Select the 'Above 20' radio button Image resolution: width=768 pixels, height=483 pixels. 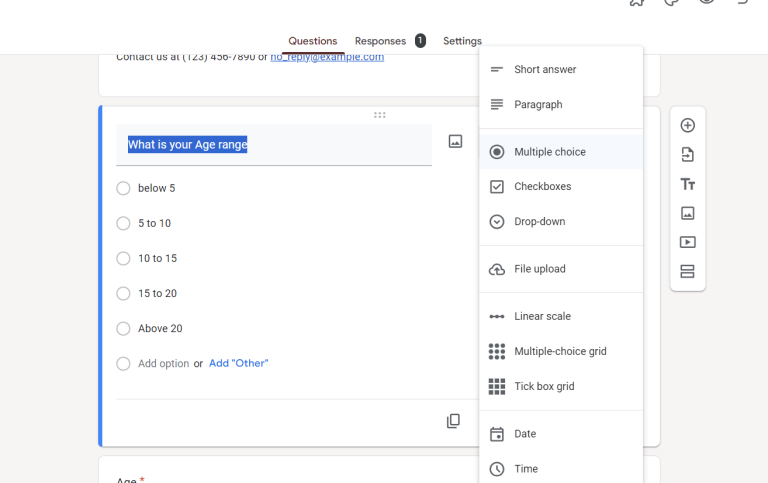(123, 328)
